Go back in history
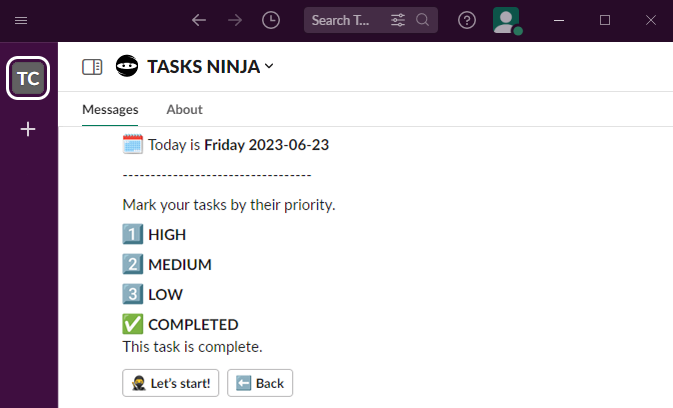 pyautogui.click(x=199, y=20)
